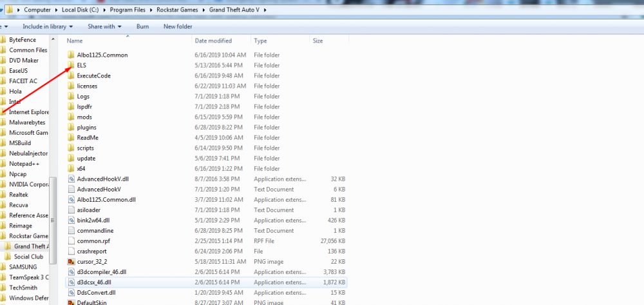
Task: Click the Burn toolbar button
Action: (142, 26)
